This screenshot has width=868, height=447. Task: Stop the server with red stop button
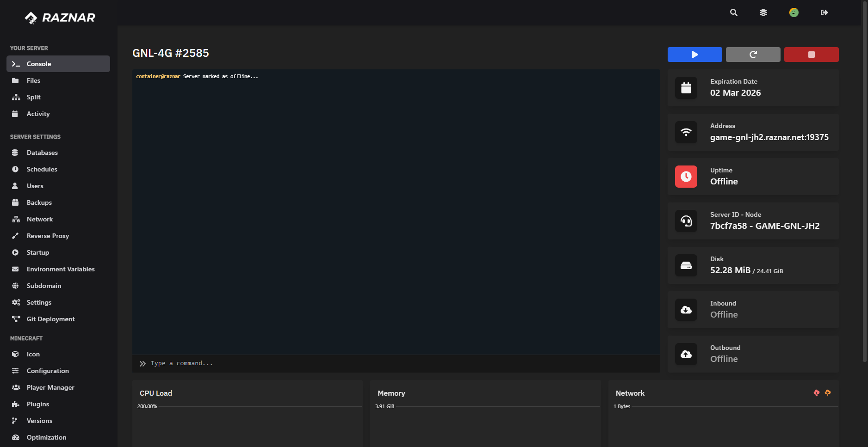[x=811, y=55]
